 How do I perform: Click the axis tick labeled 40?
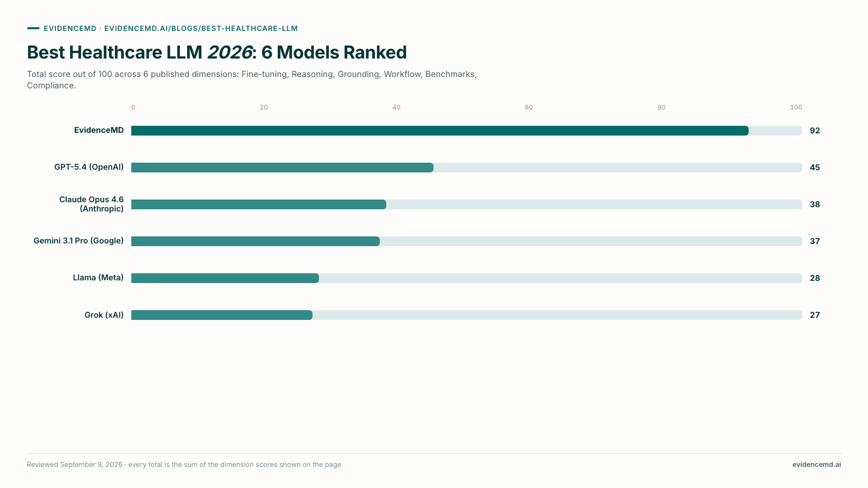(397, 107)
